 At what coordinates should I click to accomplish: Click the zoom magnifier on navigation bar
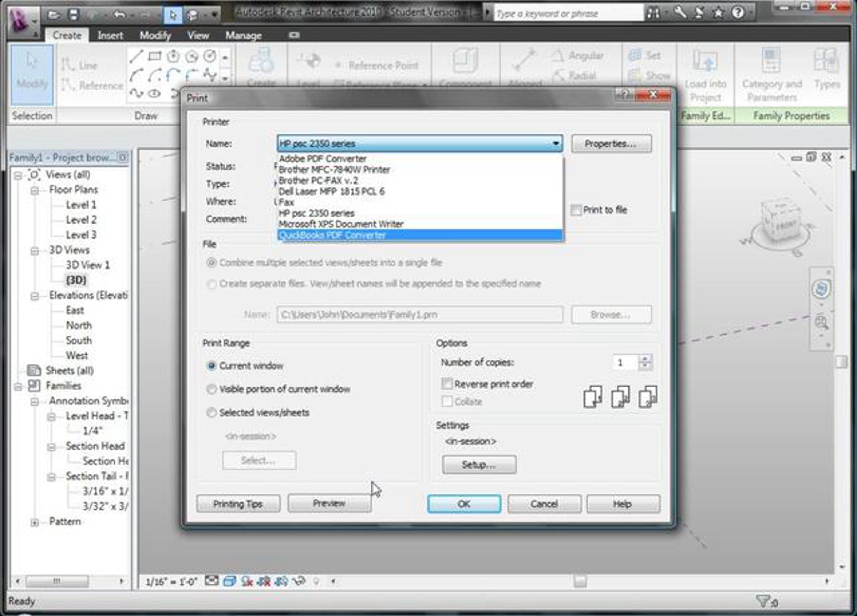point(821,322)
